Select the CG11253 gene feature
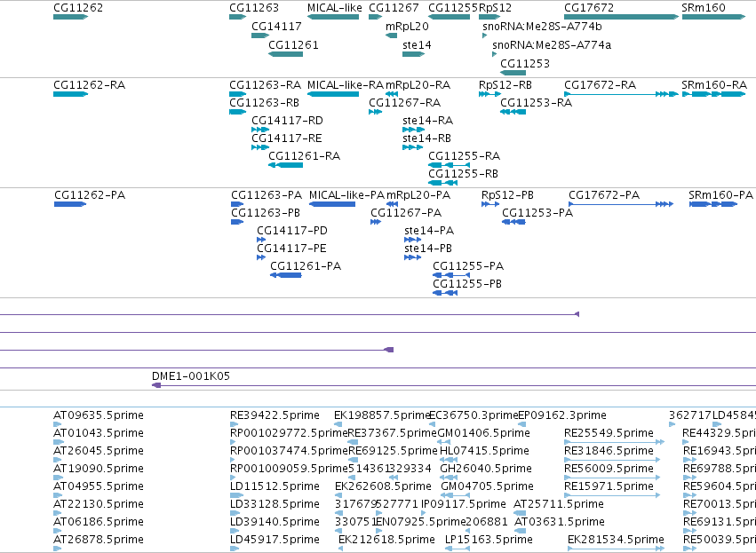 tap(513, 73)
